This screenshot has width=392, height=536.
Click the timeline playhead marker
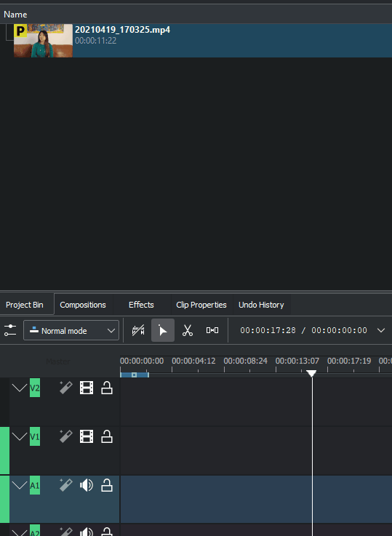click(311, 373)
